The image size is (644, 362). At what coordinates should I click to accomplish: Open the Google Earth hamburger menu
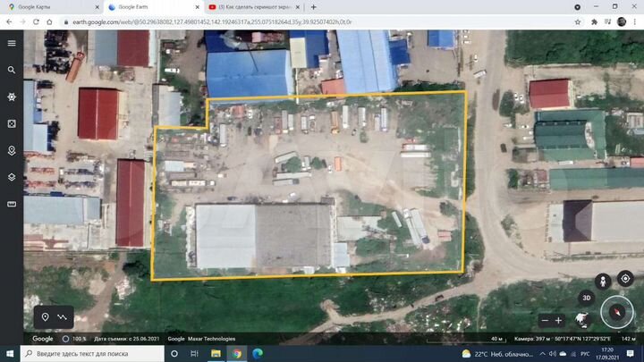pos(12,43)
